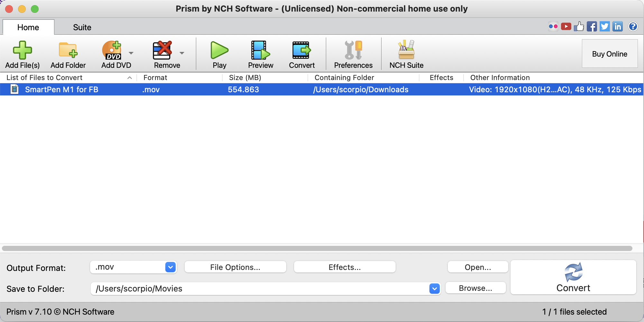Click the Add DVD icon
Viewport: 644px width, 322px height.
112,50
